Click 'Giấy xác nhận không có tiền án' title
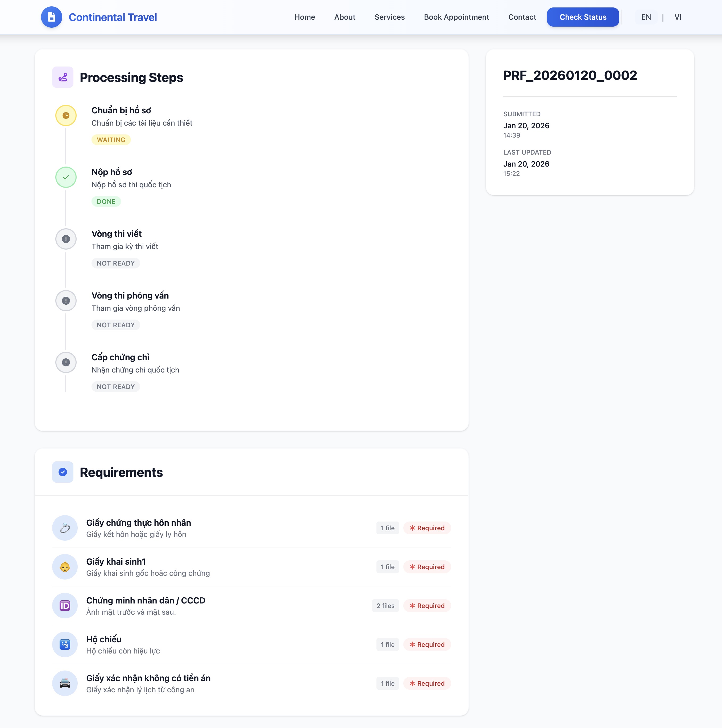 pyautogui.click(x=148, y=678)
